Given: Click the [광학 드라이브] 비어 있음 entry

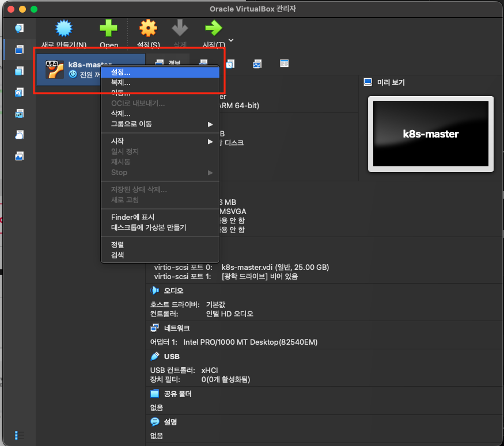Looking at the screenshot, I should [x=260, y=276].
